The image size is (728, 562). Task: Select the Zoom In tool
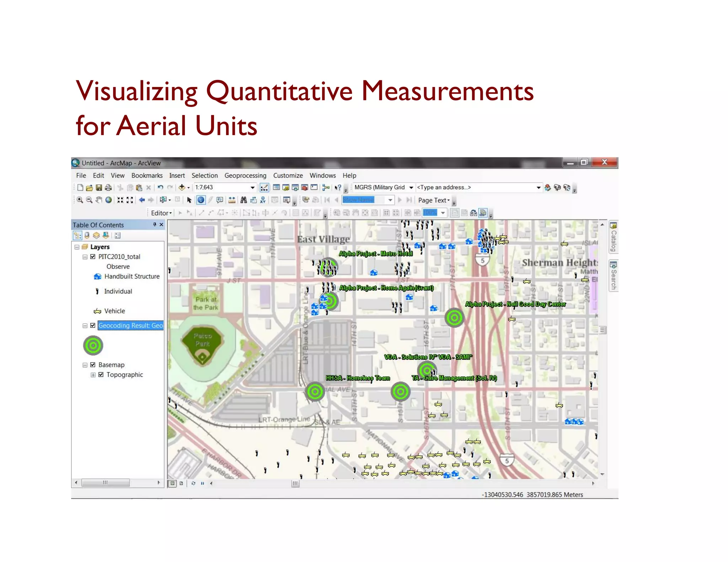click(x=80, y=200)
